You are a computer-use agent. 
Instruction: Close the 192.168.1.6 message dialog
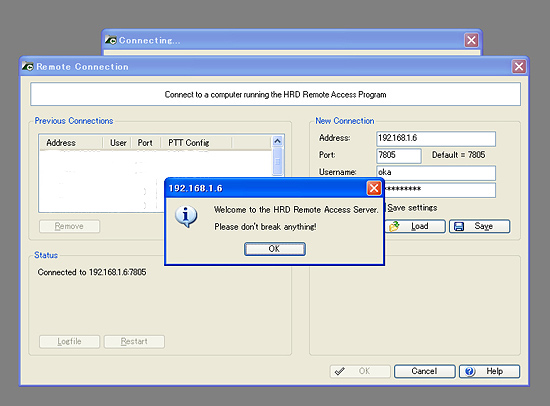tap(374, 188)
